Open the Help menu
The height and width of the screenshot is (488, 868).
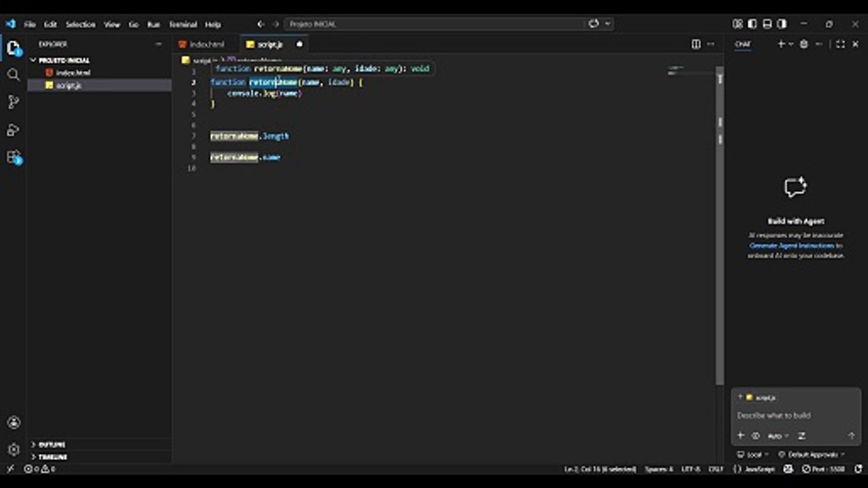coord(213,24)
